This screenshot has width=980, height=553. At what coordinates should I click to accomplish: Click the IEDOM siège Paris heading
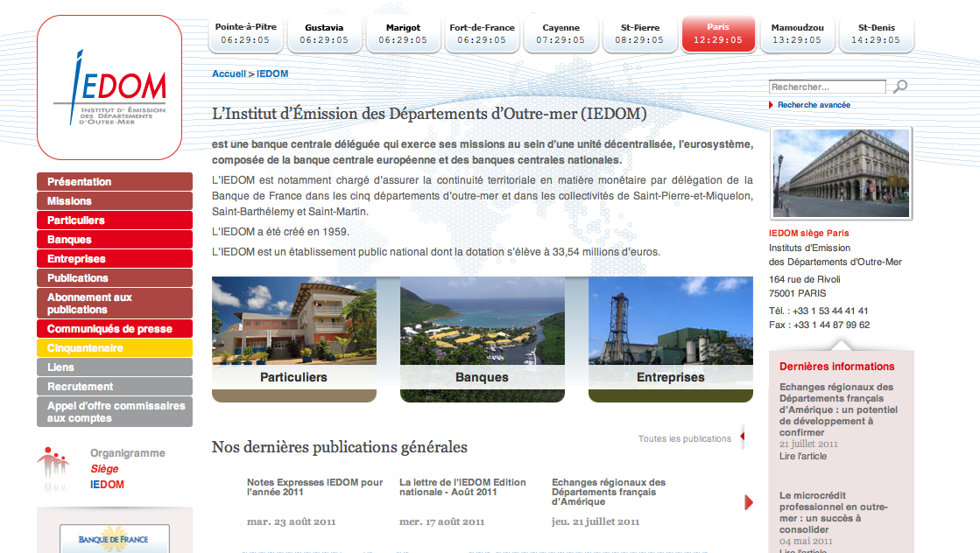(808, 234)
